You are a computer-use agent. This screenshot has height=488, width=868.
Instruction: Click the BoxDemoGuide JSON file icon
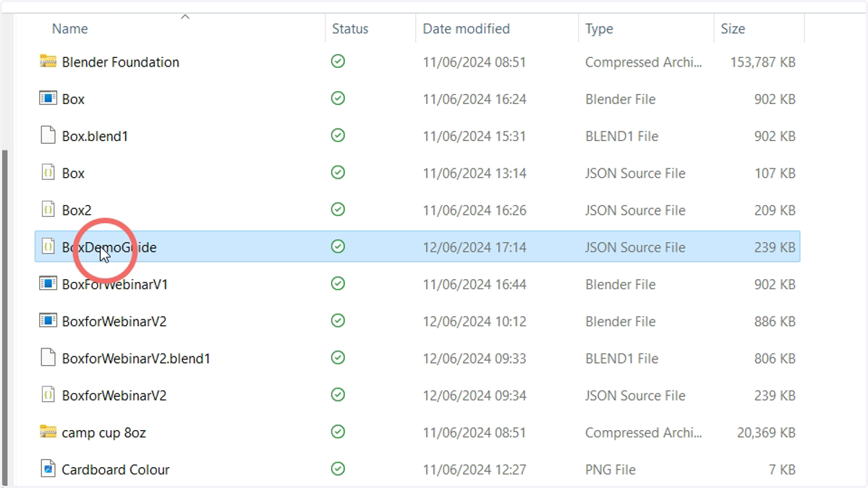(x=48, y=247)
